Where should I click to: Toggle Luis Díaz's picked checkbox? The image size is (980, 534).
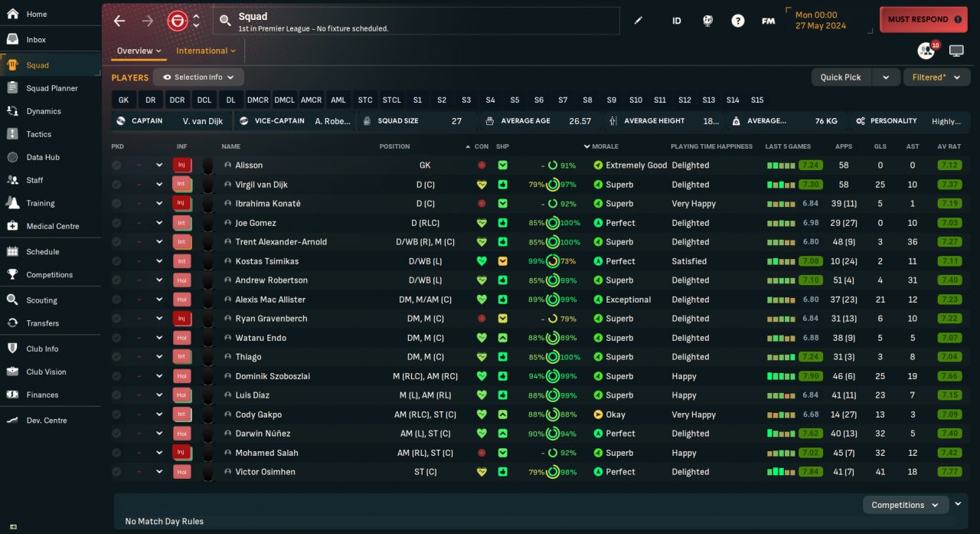tap(116, 395)
